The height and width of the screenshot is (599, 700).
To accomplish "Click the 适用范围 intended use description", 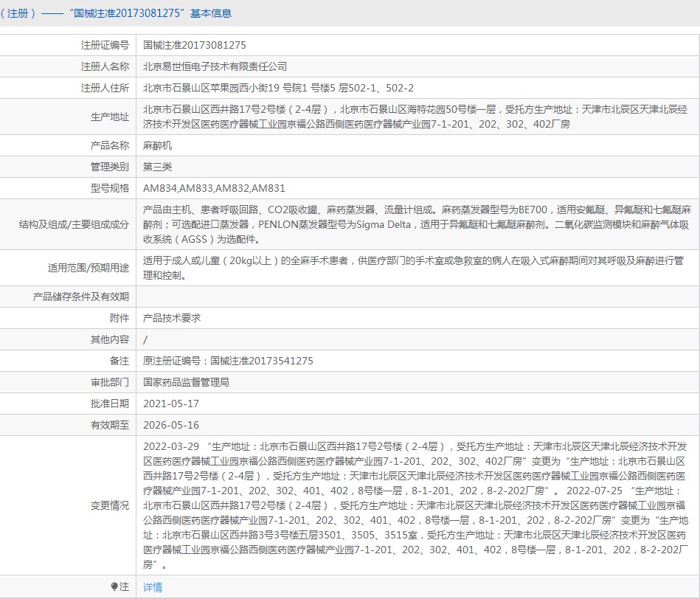I will pyautogui.click(x=413, y=269).
